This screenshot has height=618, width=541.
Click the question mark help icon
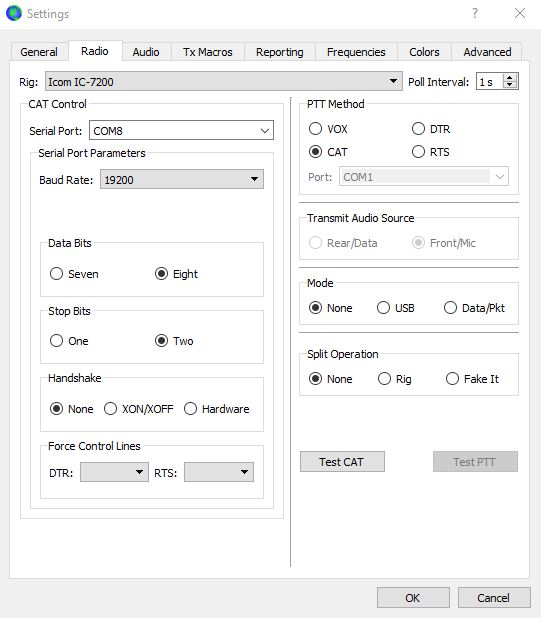pyautogui.click(x=475, y=13)
